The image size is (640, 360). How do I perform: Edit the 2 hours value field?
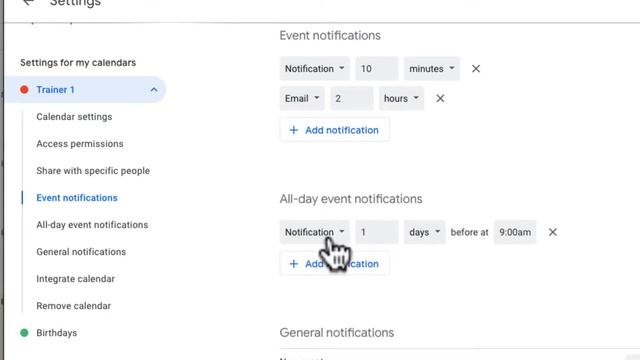[352, 98]
